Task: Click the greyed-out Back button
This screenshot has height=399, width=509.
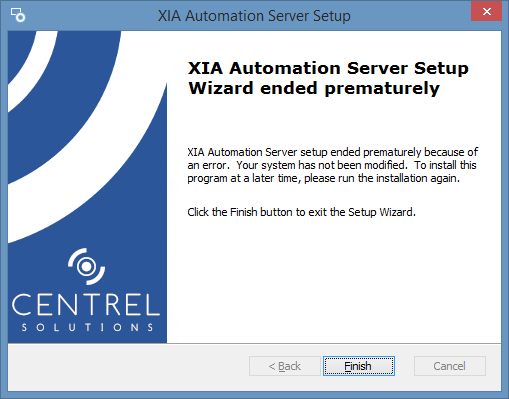Action: (x=285, y=366)
